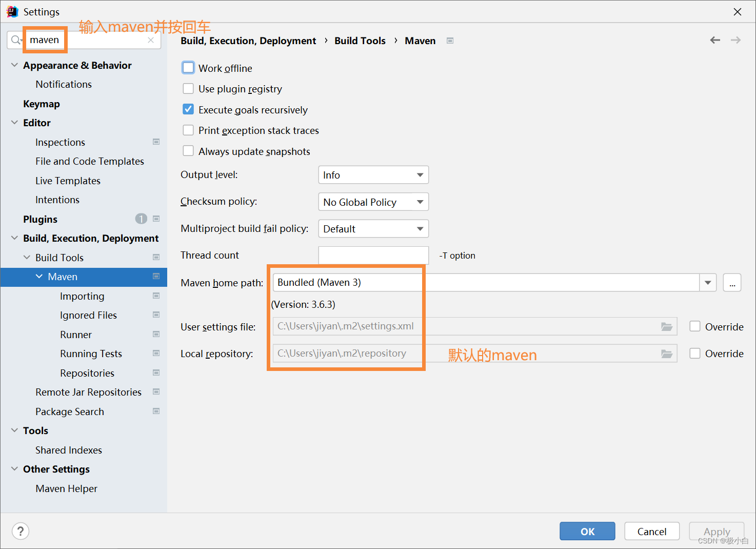Click the Maven home path text field
The height and width of the screenshot is (549, 756).
click(x=486, y=283)
